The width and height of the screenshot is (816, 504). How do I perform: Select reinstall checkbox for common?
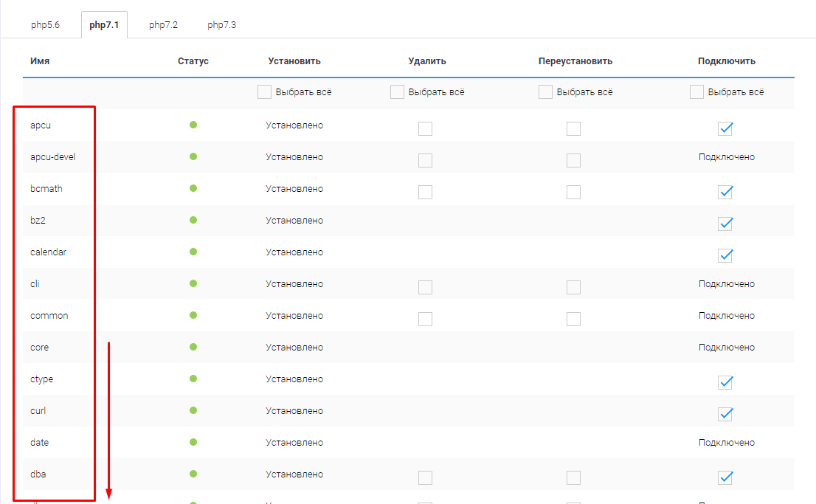573,320
